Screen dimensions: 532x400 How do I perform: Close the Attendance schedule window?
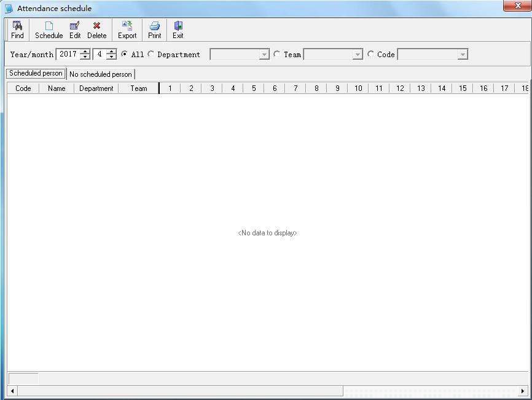click(517, 6)
